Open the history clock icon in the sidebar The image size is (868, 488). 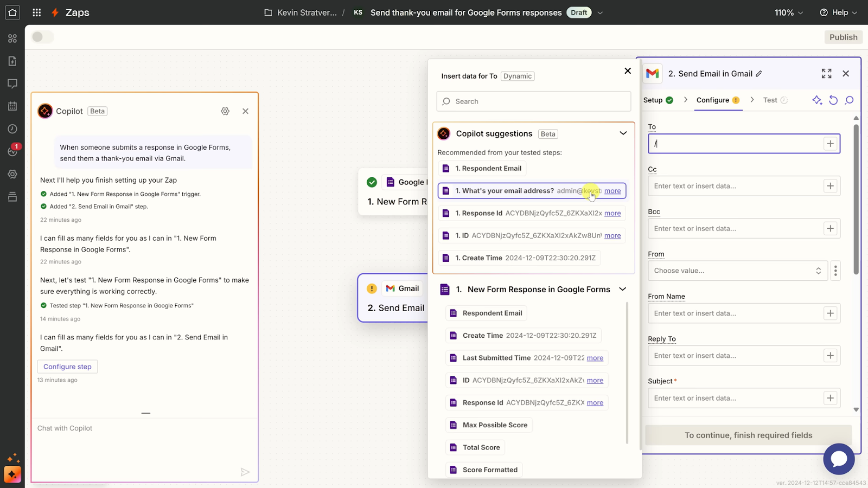click(12, 129)
